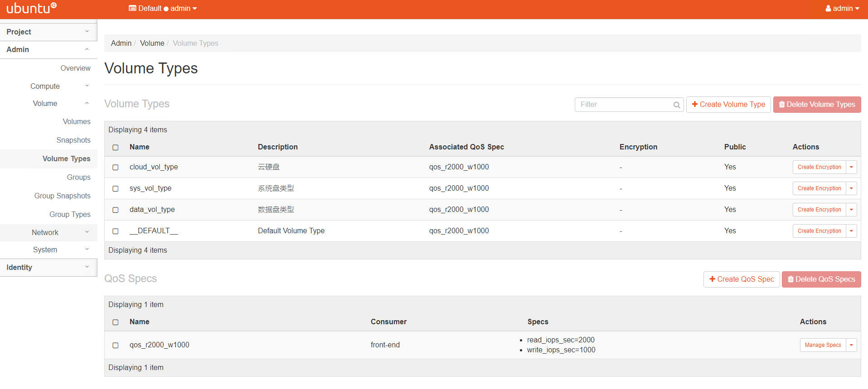Viewport: 868px width, 389px height.
Task: Go to Snapshots in the sidebar
Action: [x=73, y=140]
